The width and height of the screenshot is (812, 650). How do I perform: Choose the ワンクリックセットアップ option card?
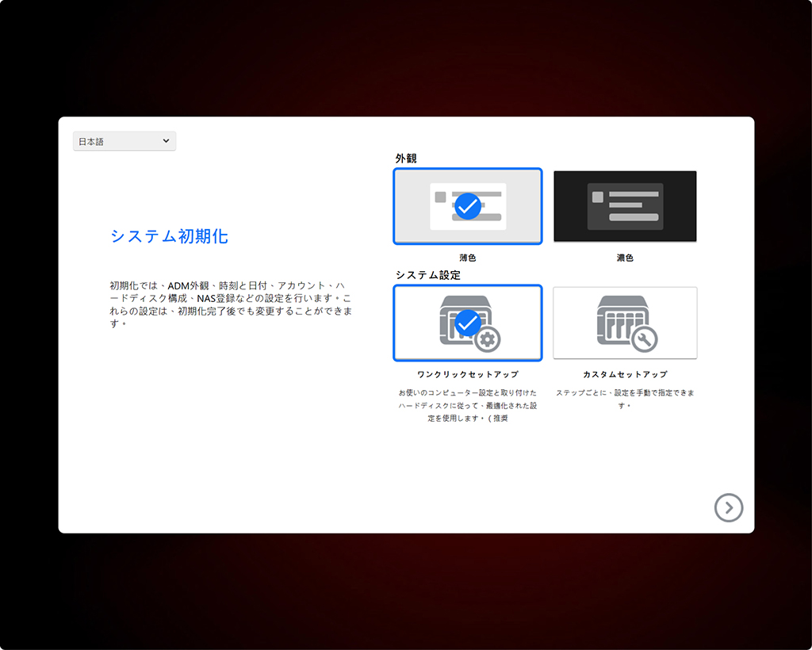click(x=468, y=323)
